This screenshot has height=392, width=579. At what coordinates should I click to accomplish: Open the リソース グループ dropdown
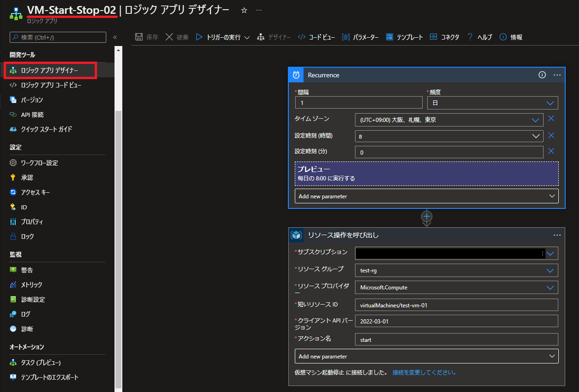pyautogui.click(x=457, y=271)
